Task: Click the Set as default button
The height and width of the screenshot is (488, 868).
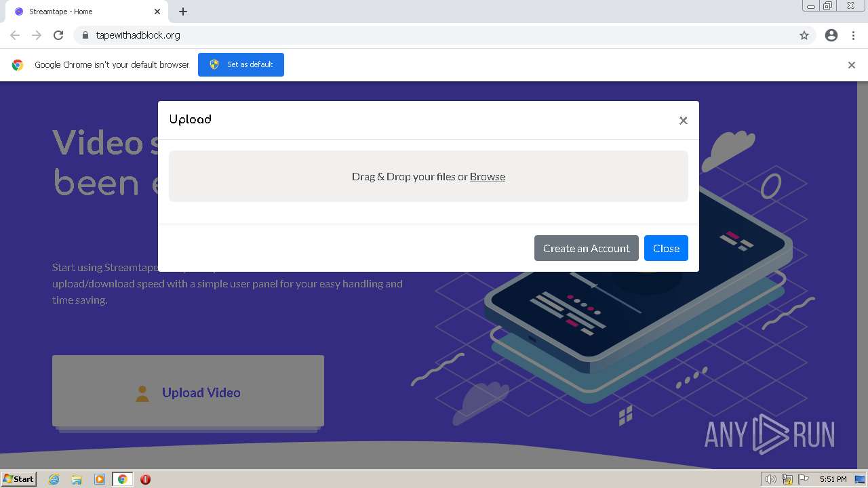Action: [241, 64]
